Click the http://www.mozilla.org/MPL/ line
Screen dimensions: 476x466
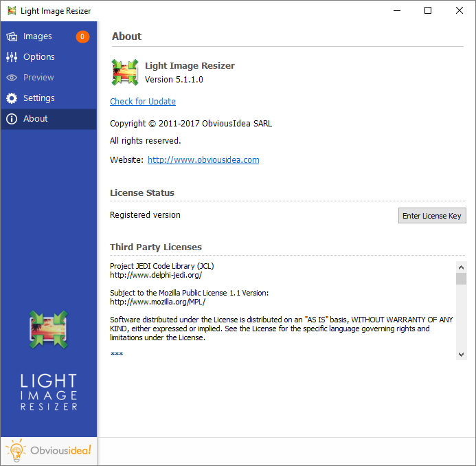pyautogui.click(x=157, y=302)
